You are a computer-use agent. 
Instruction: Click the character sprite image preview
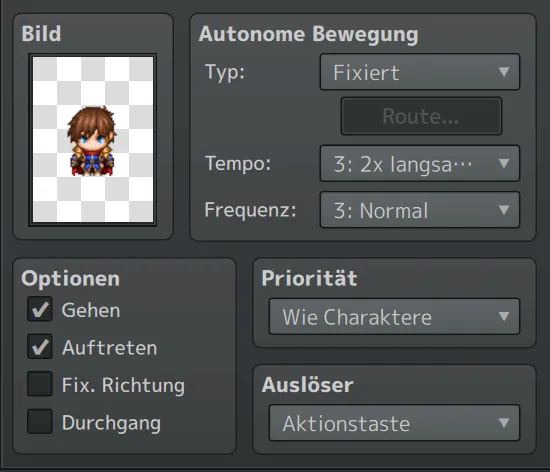tap(93, 140)
